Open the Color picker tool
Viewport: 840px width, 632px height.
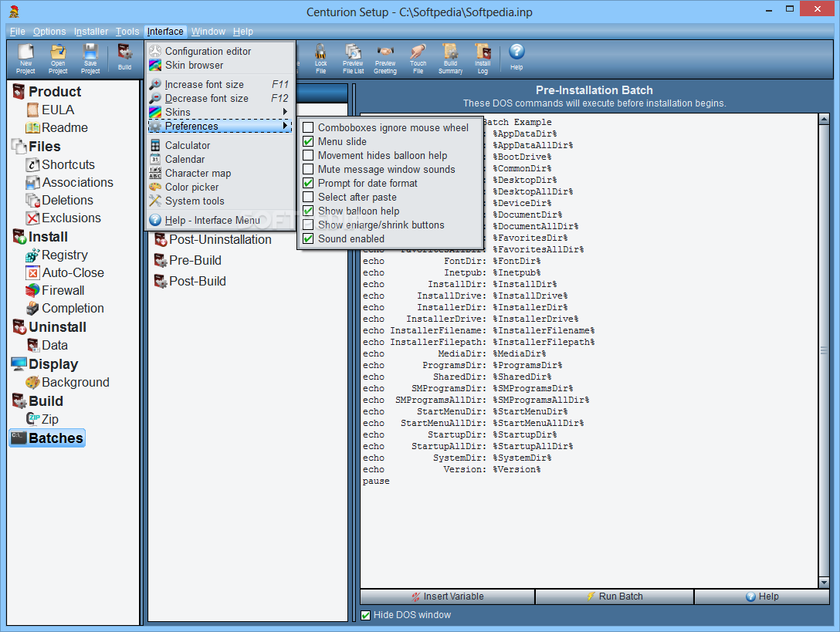coord(221,187)
